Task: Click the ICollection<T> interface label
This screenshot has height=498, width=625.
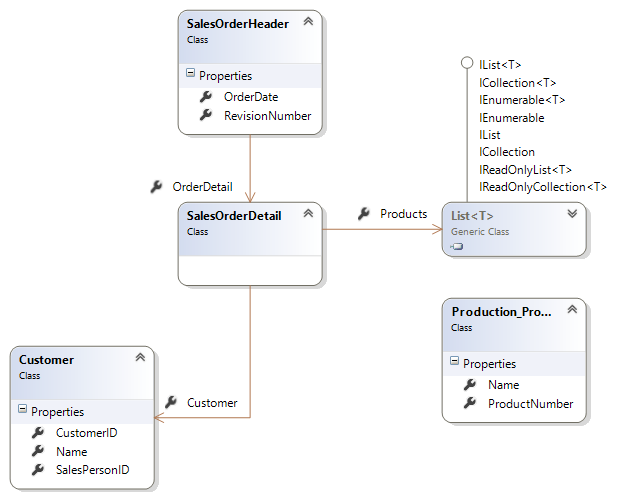Action: click(x=517, y=83)
